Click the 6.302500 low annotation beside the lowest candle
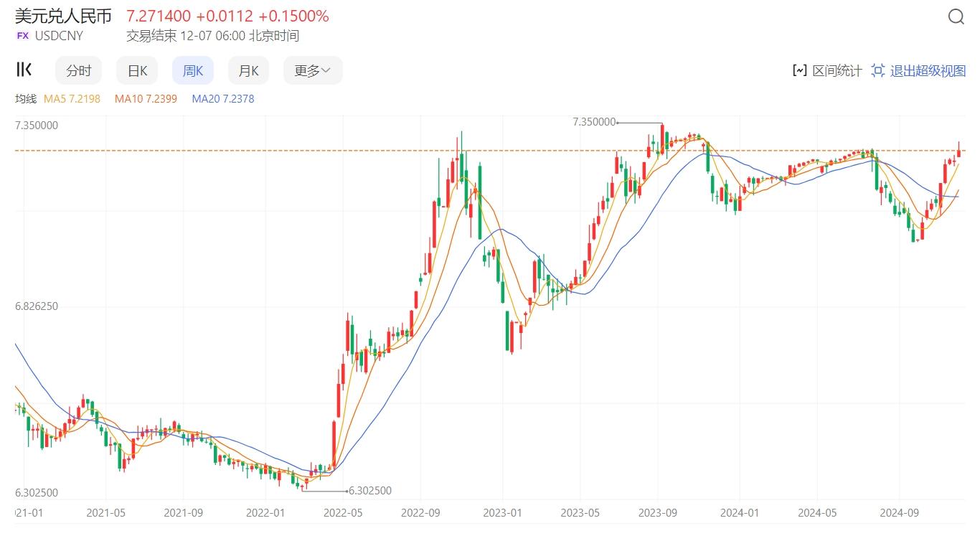980x536 pixels. click(369, 491)
